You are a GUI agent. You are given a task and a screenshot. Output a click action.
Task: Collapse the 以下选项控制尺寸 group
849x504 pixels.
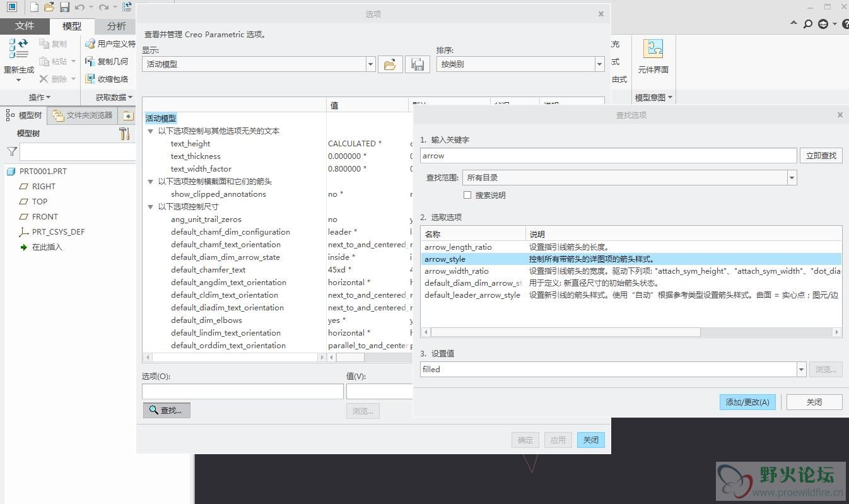click(x=151, y=207)
